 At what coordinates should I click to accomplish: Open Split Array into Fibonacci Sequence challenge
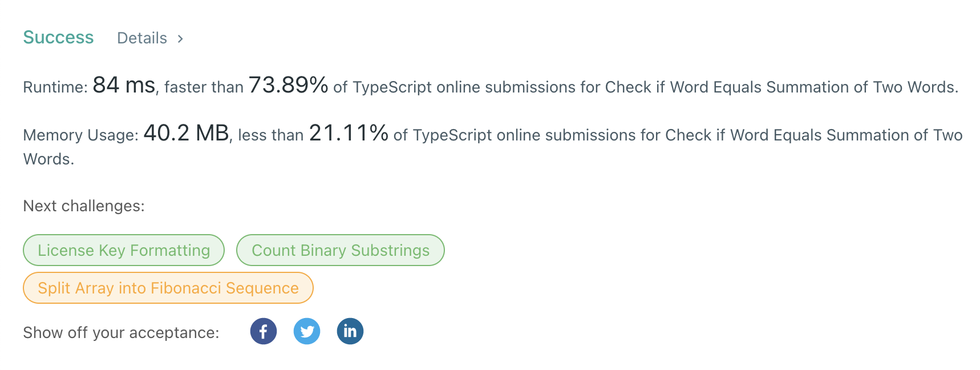point(168,288)
